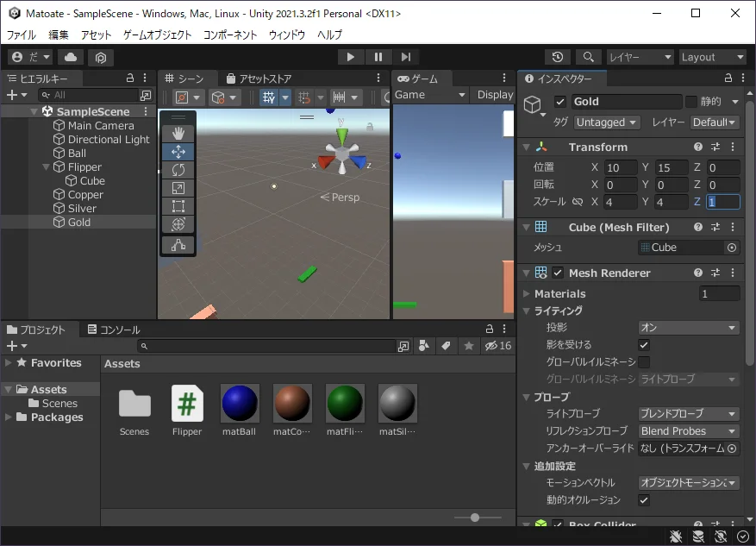Screen dimensions: 756x546
Task: Toggle hidden packages visibility showing 16
Action: (498, 345)
